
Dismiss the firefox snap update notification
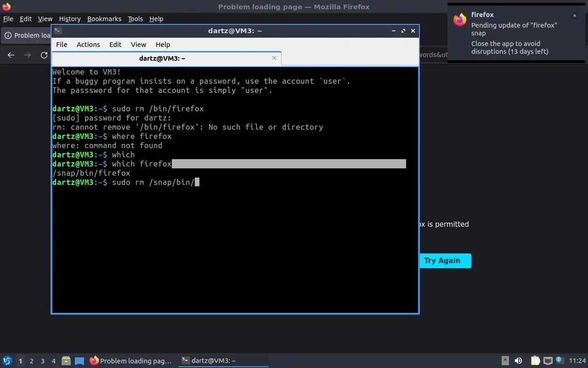574,16
